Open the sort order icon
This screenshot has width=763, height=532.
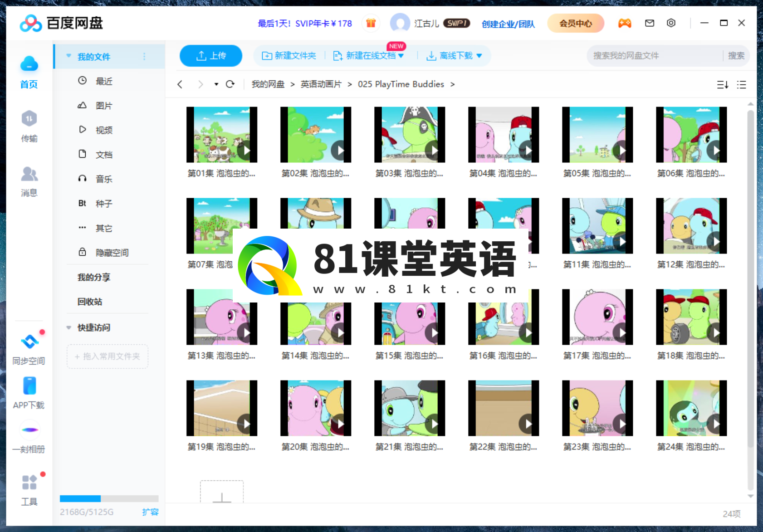click(723, 85)
